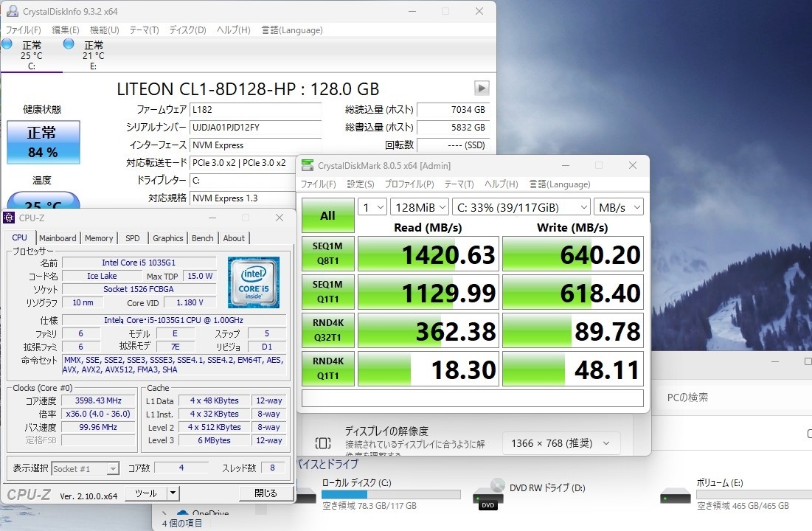
Task: Run the SEQ1M Q8T1 benchmark test
Action: [x=327, y=253]
